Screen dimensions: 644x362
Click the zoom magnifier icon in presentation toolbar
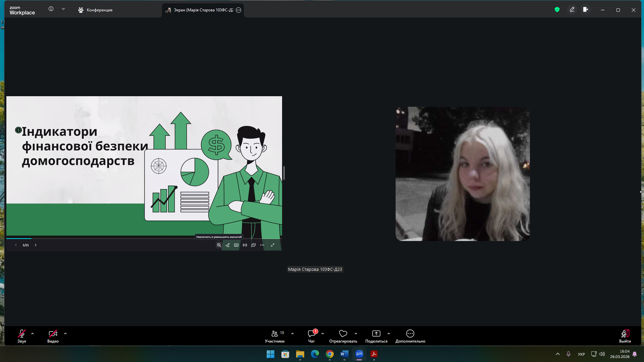(x=219, y=245)
